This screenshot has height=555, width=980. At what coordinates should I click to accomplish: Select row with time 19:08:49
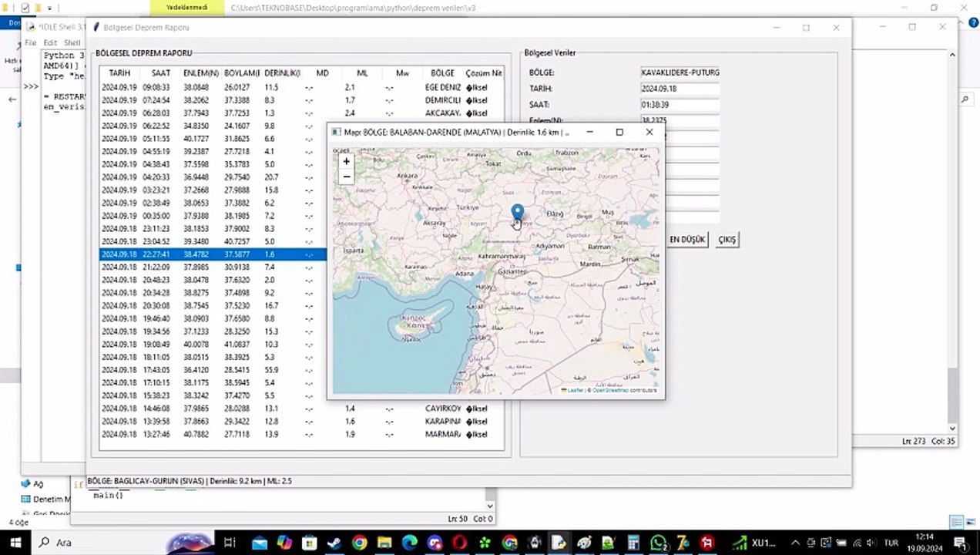(x=213, y=344)
